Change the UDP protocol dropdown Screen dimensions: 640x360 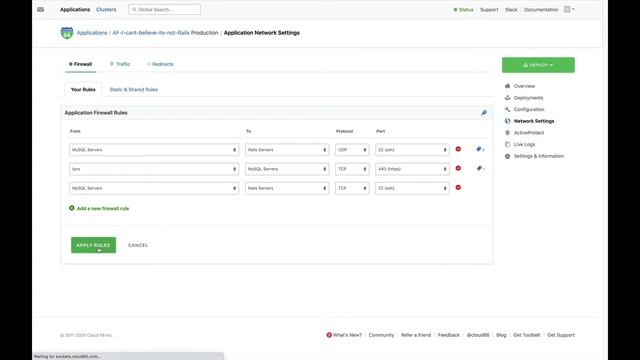click(352, 150)
